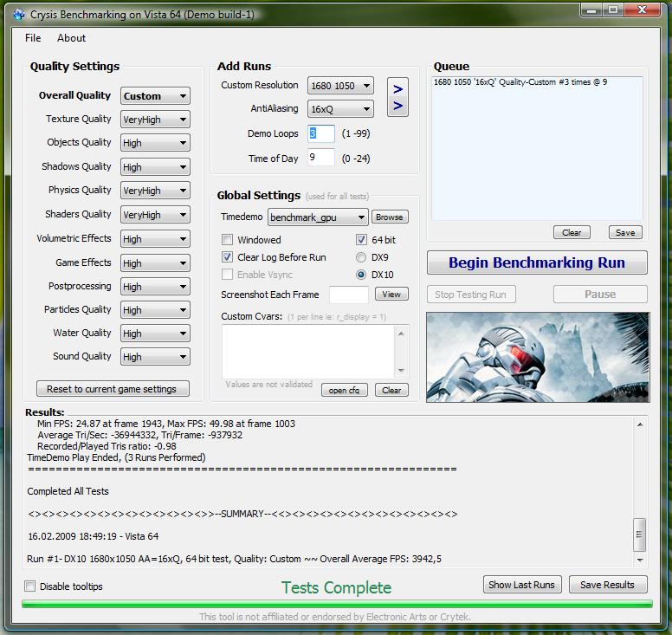Click Reset to current game settings

pyautogui.click(x=113, y=389)
